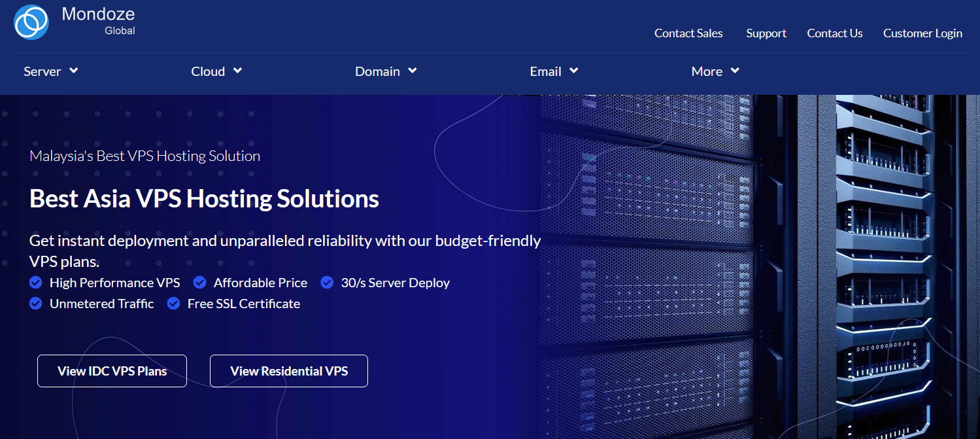Click the Mondoze Global logo icon
Viewport: 980px width, 439px height.
coord(31,22)
